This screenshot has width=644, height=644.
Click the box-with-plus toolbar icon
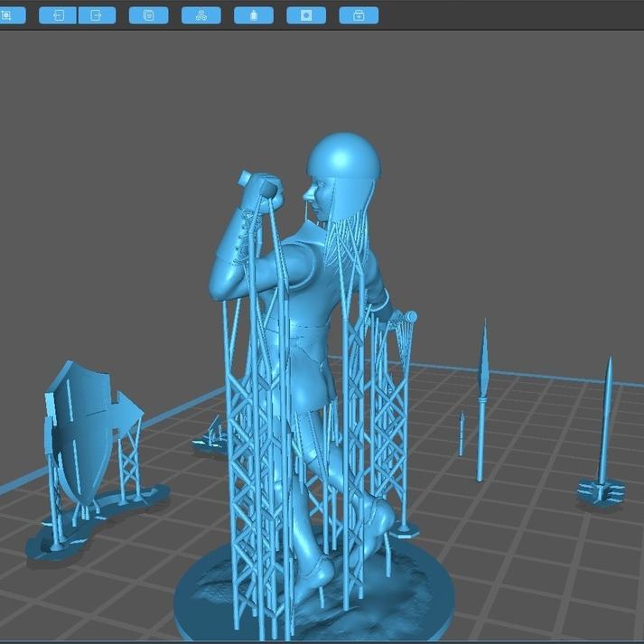[x=359, y=15]
